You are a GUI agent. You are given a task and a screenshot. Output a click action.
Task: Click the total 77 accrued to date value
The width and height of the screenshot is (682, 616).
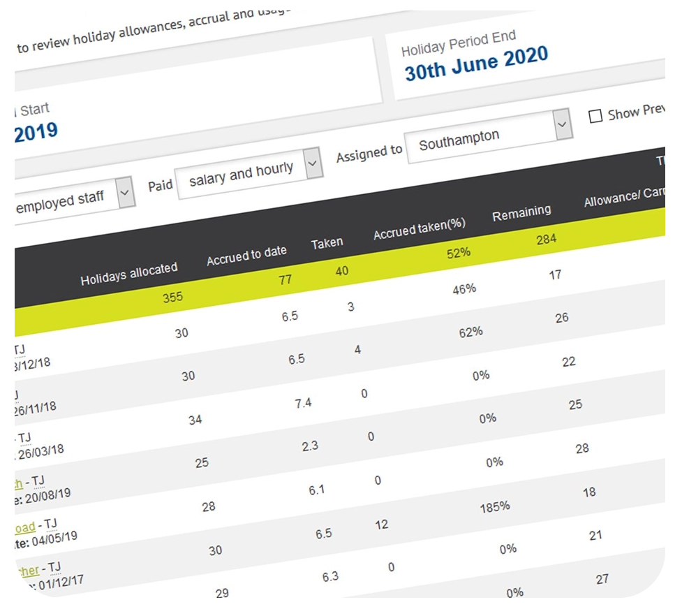pos(286,279)
